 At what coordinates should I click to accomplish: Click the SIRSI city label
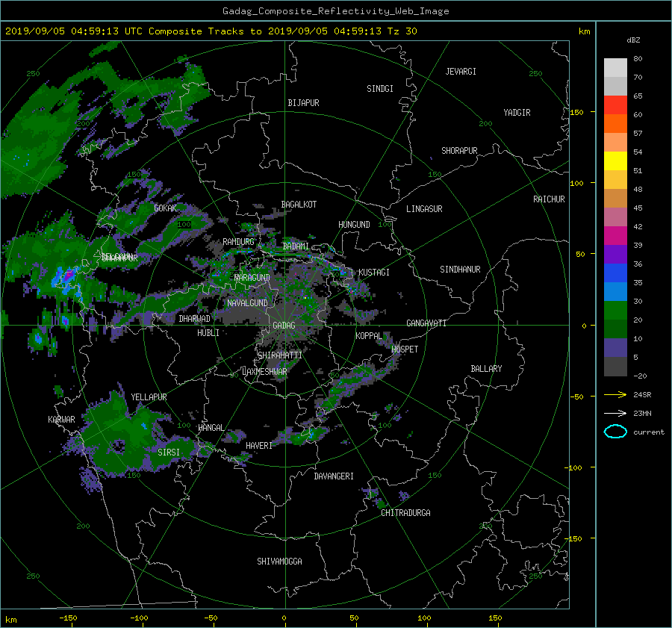(x=169, y=453)
